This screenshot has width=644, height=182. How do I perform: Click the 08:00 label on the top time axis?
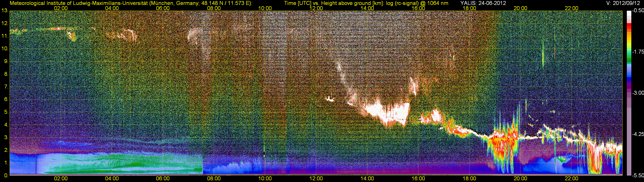click(214, 8)
